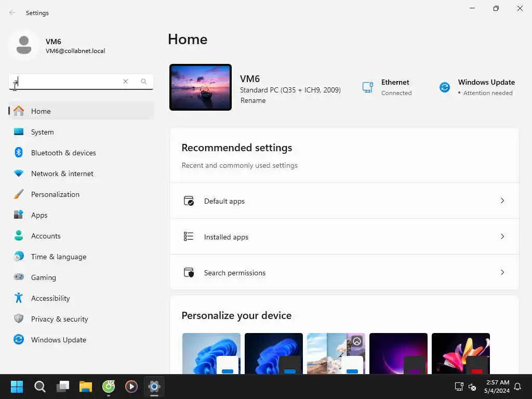Select the colorful flower theme
Screen dimensions: 532x399
pos(461,353)
